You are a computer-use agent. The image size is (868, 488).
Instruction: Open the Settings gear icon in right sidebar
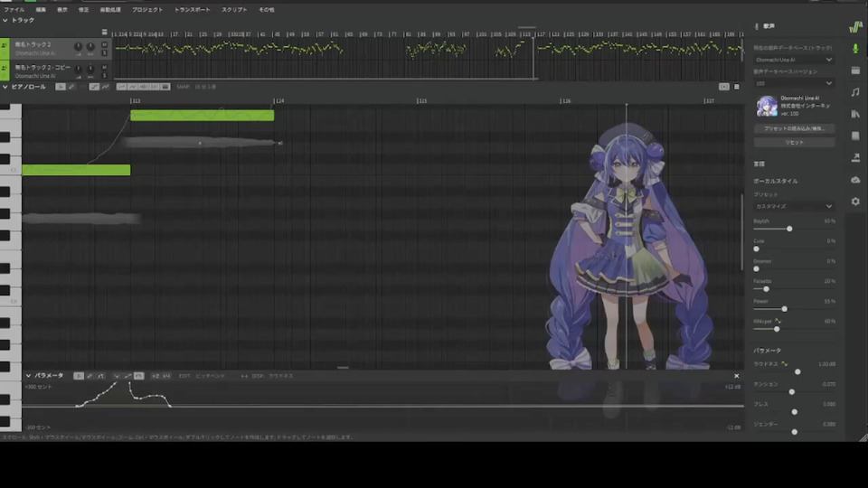tap(855, 202)
